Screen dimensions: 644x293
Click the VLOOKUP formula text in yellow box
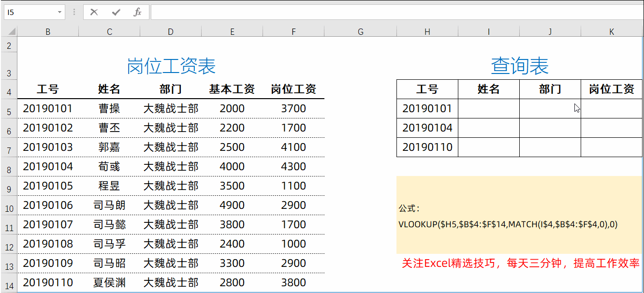pos(508,224)
